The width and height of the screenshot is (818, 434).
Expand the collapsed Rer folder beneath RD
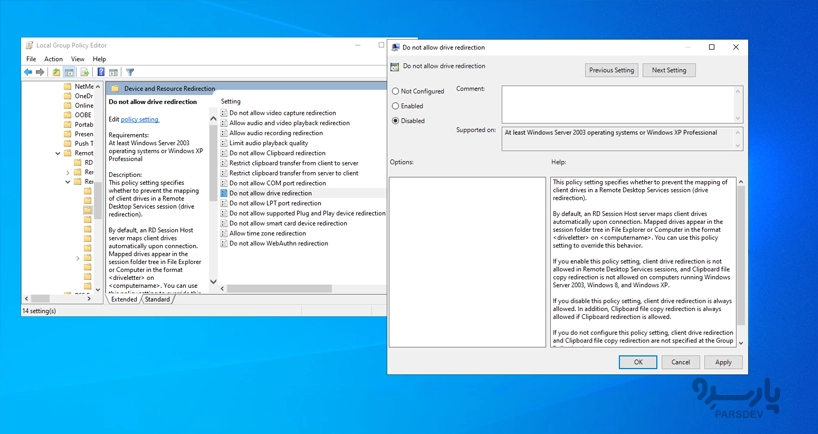point(68,172)
